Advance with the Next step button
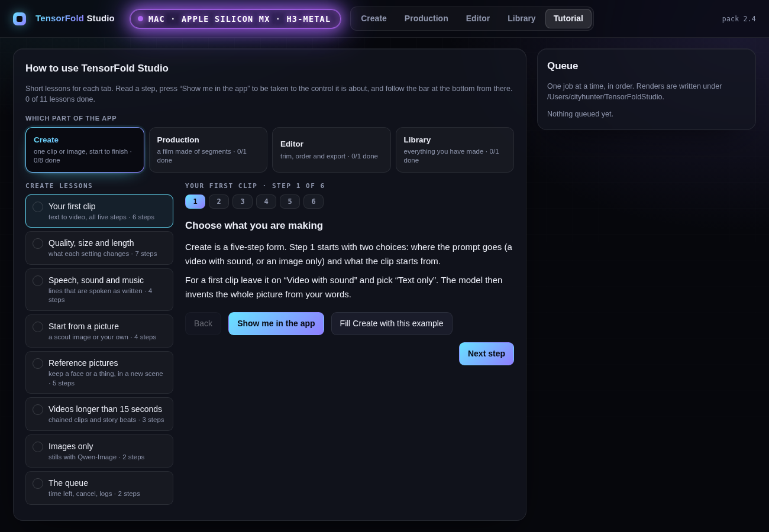The height and width of the screenshot is (532, 769). [486, 353]
